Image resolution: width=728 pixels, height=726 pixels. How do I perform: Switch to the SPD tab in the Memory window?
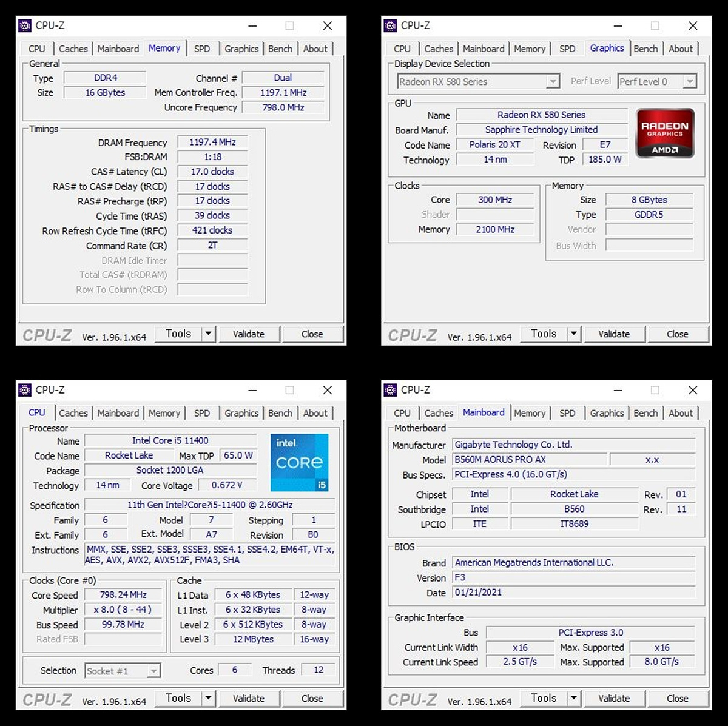click(202, 49)
